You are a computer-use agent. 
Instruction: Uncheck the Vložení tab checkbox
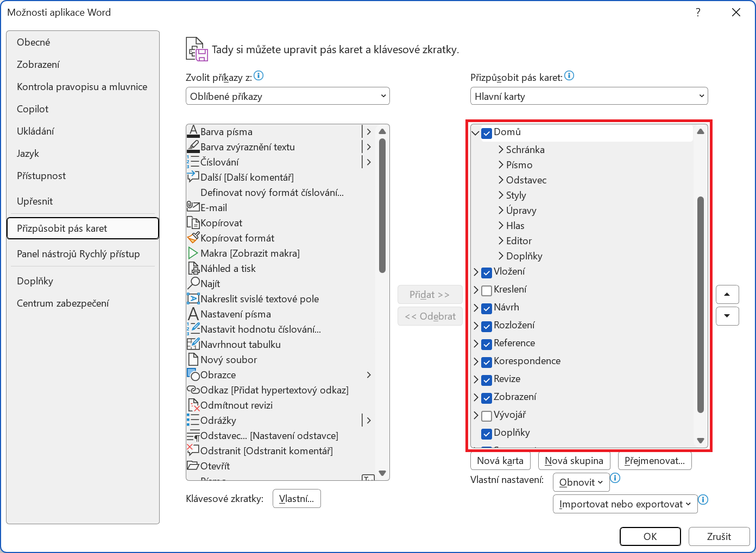487,272
